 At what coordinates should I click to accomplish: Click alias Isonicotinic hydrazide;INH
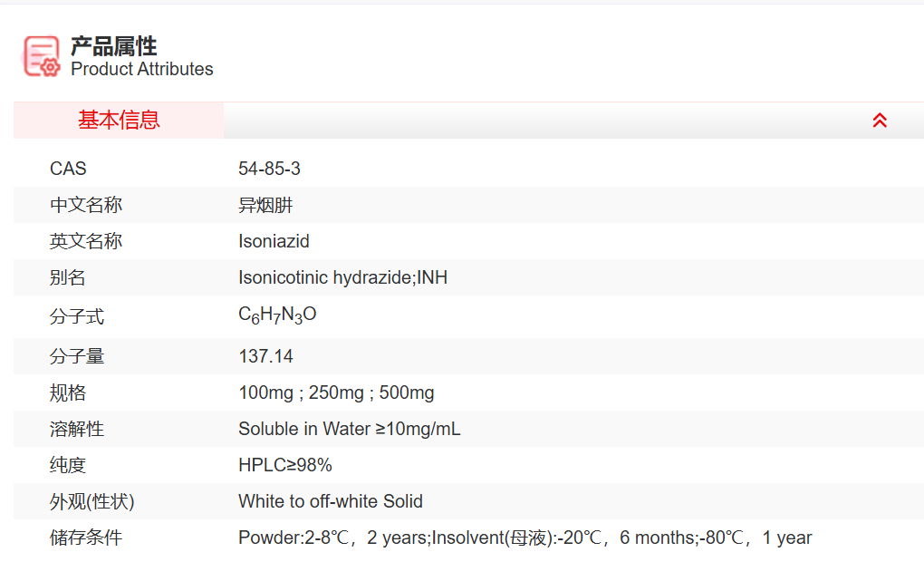tap(342, 277)
